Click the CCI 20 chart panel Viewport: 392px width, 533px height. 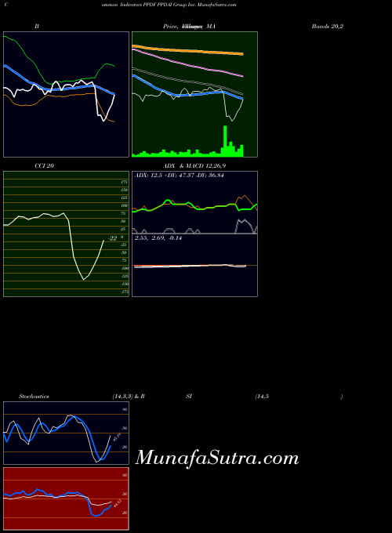[x=67, y=234]
